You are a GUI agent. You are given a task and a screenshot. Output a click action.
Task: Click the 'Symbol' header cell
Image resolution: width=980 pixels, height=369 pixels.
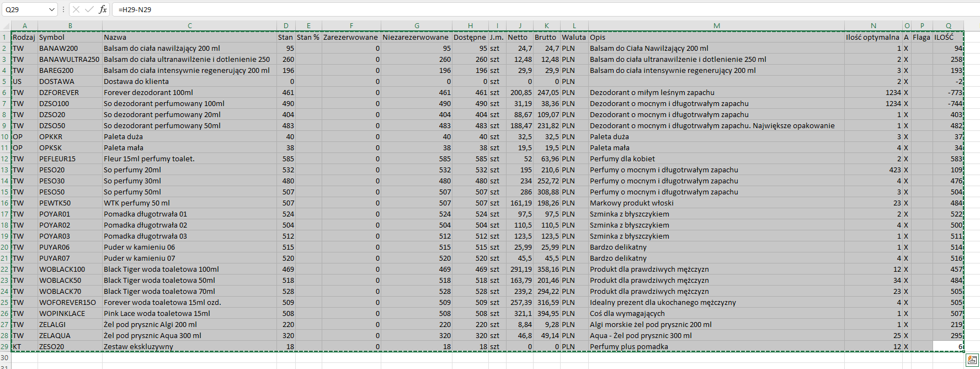[x=70, y=37]
